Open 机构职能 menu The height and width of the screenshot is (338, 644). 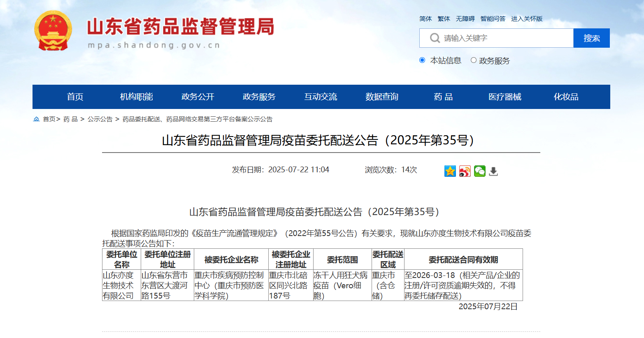point(137,97)
